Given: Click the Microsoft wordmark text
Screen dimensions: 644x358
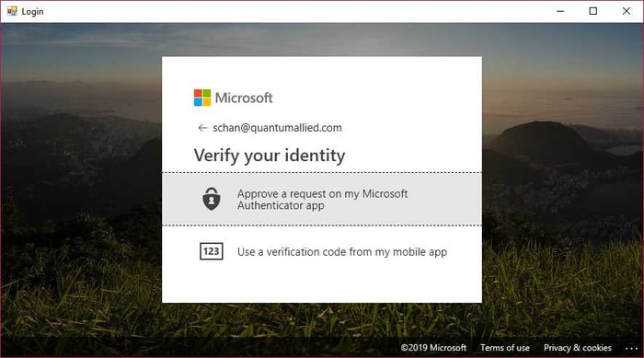Looking at the screenshot, I should point(244,98).
